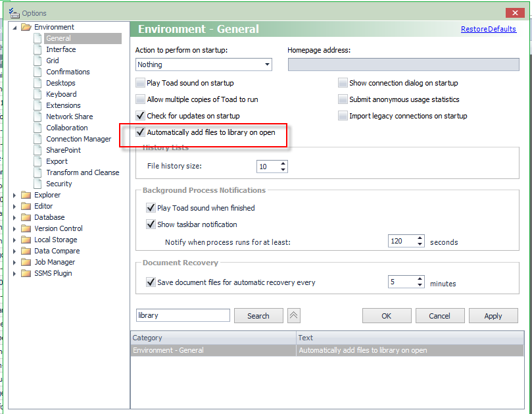Click the Version Control folder icon
This screenshot has height=414, width=532.
tap(26, 228)
